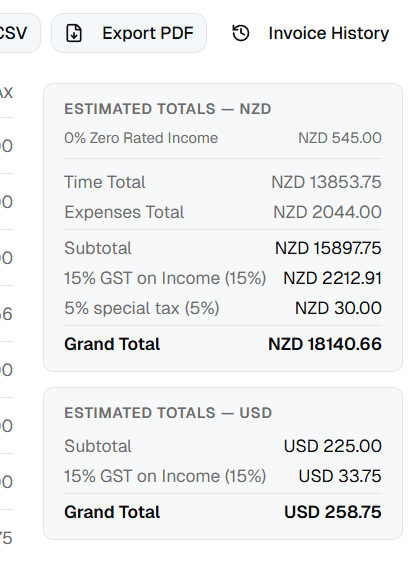Click the 5% special tax amount NZD 30.00
The image size is (418, 565).
click(x=338, y=308)
